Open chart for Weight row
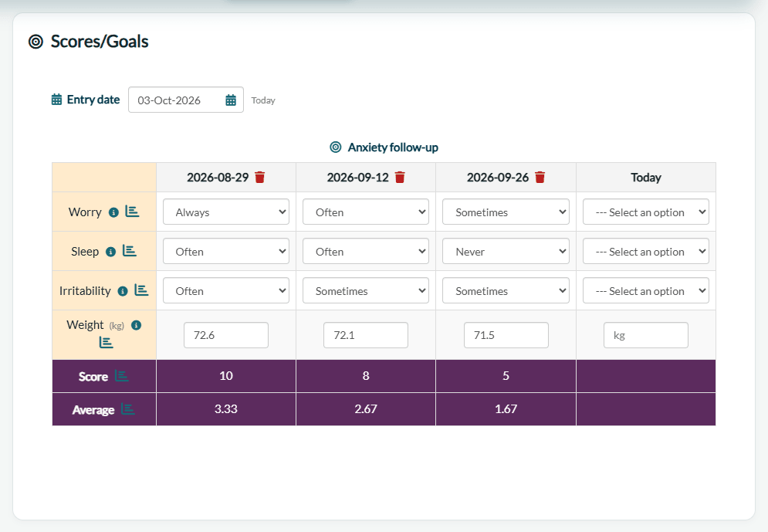 [107, 342]
